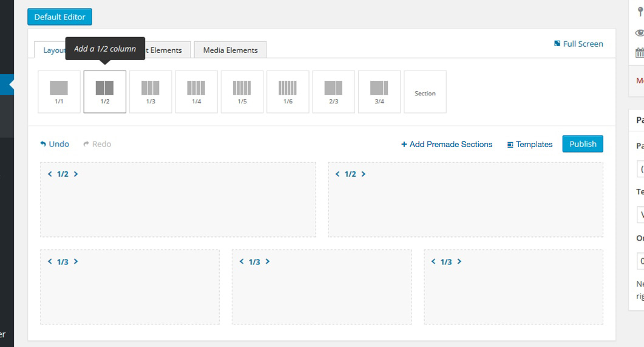Click the visibility eye icon in sidebar
Image resolution: width=644 pixels, height=347 pixels.
(x=640, y=33)
